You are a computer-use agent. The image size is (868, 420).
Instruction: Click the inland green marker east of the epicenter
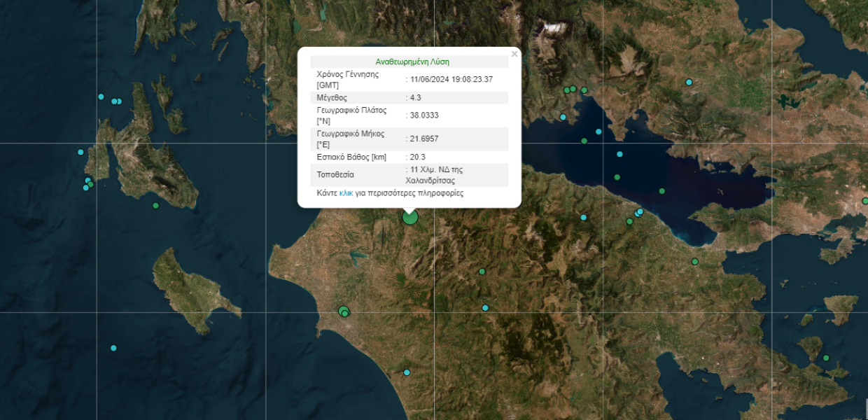coord(482,272)
